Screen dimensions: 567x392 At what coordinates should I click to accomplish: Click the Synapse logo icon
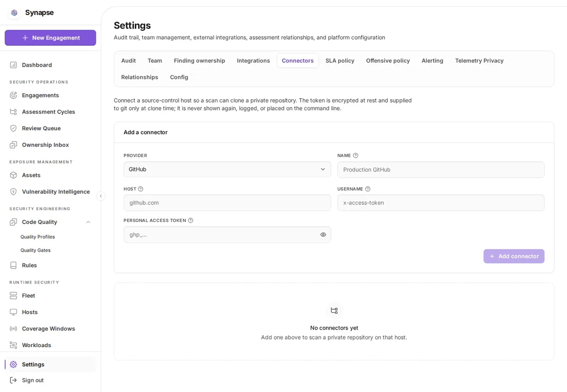pyautogui.click(x=14, y=13)
